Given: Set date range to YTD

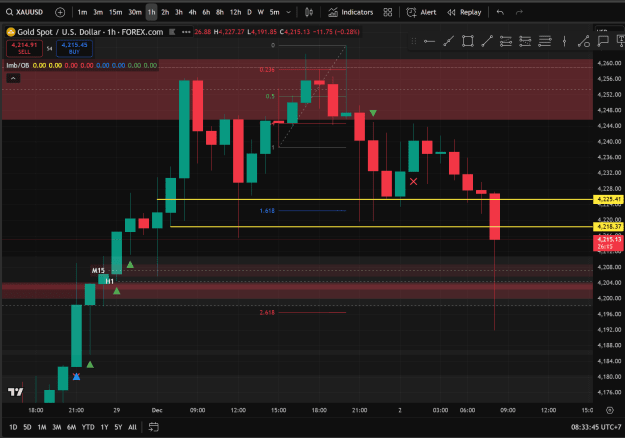Looking at the screenshot, I should click(x=88, y=427).
